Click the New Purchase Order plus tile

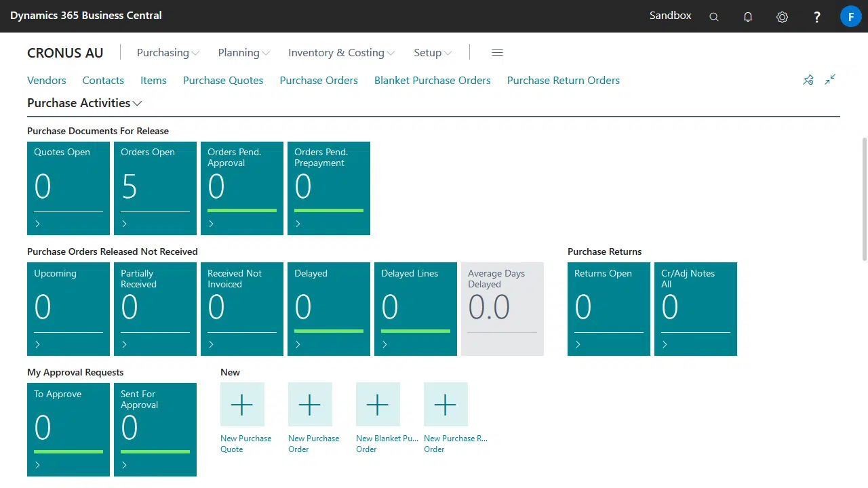point(310,405)
